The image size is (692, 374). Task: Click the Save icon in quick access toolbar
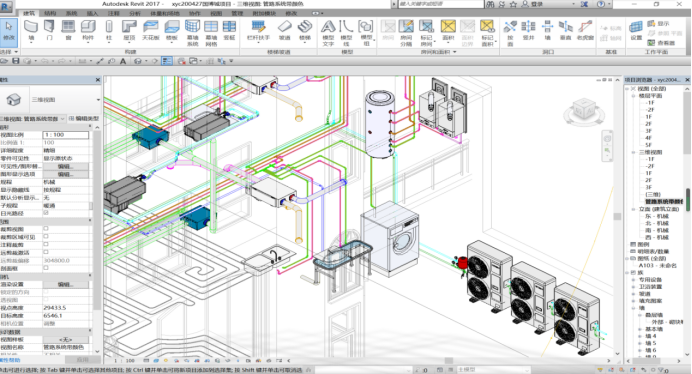[x=16, y=61]
